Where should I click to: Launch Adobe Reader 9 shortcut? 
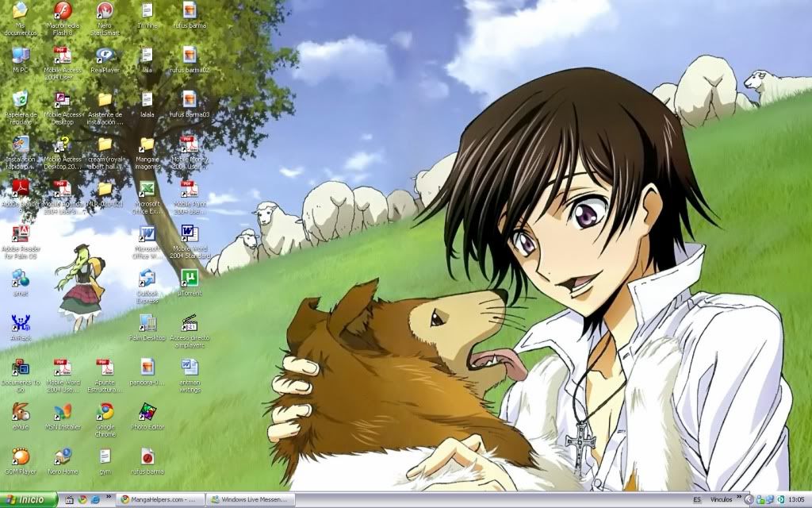coord(20,197)
